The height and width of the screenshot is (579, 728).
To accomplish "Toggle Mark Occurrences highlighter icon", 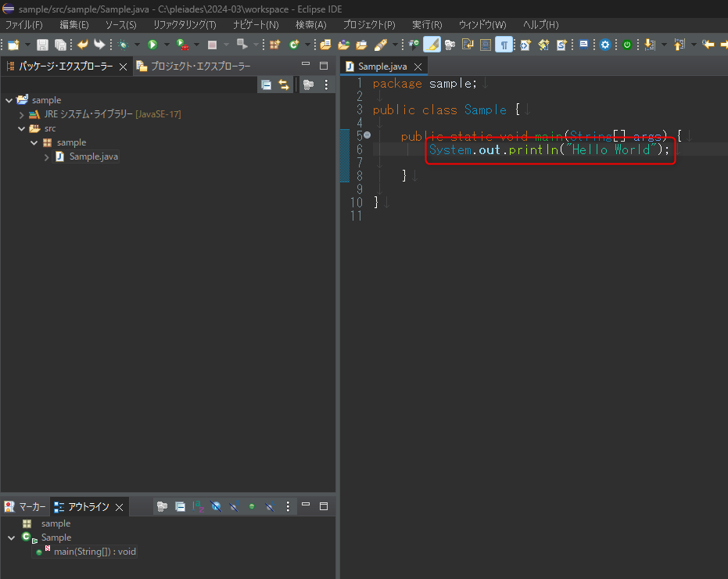I will [432, 45].
